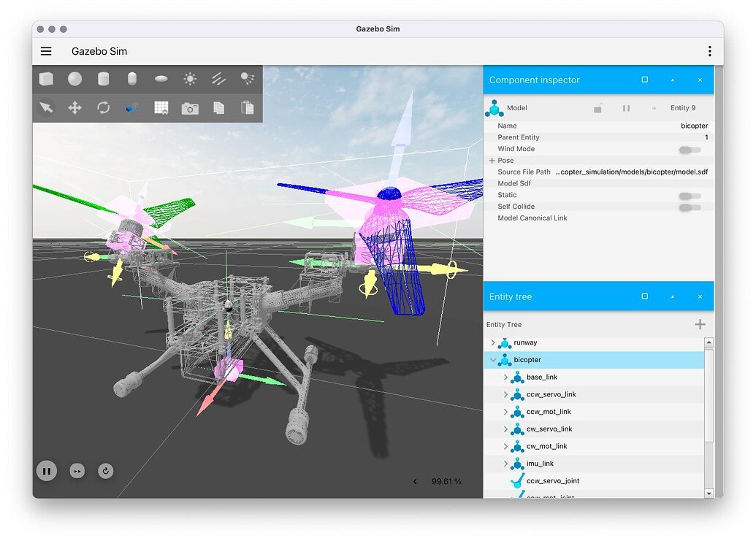Viewport: 756px width, 541px height.
Task: Add a capsule shape to the world
Action: [x=131, y=78]
